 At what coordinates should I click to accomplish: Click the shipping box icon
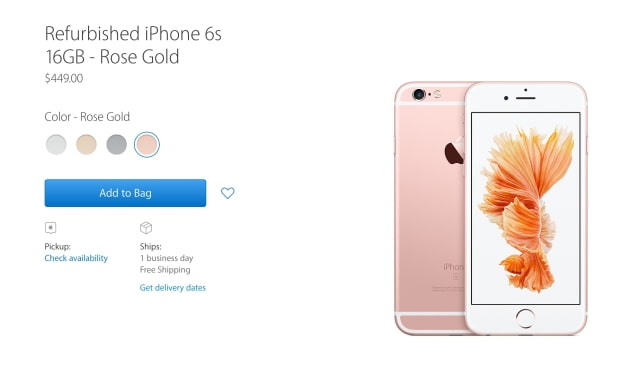(146, 228)
